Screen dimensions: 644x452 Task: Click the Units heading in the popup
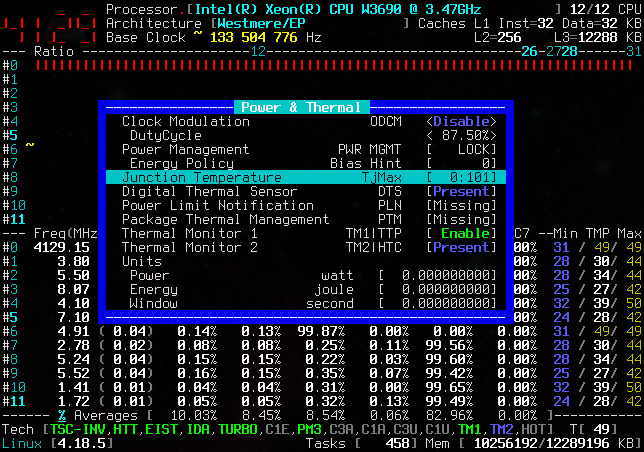point(142,261)
